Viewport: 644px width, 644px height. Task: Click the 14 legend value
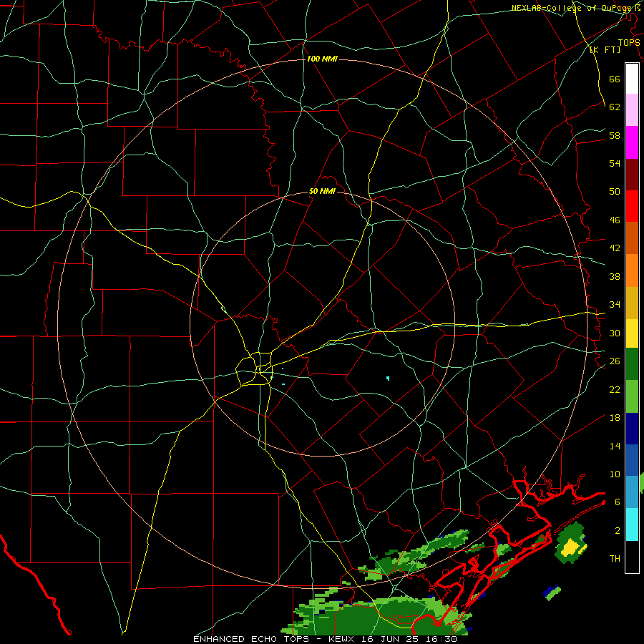pyautogui.click(x=615, y=446)
